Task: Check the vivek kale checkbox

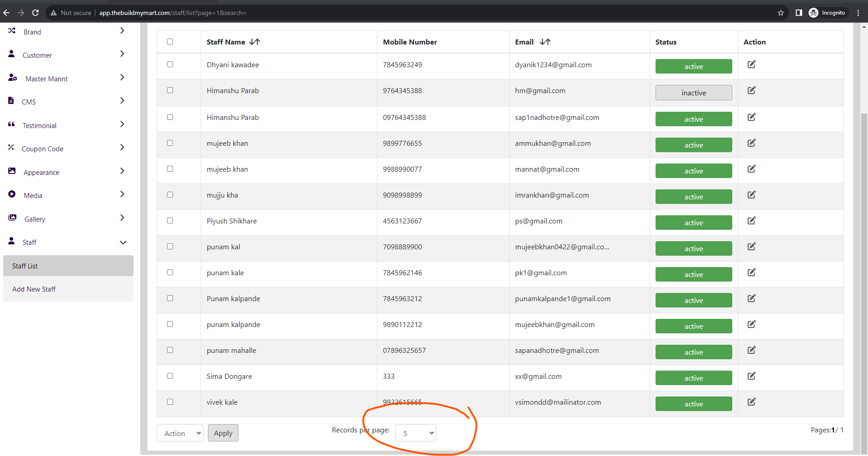Action: pos(170,402)
